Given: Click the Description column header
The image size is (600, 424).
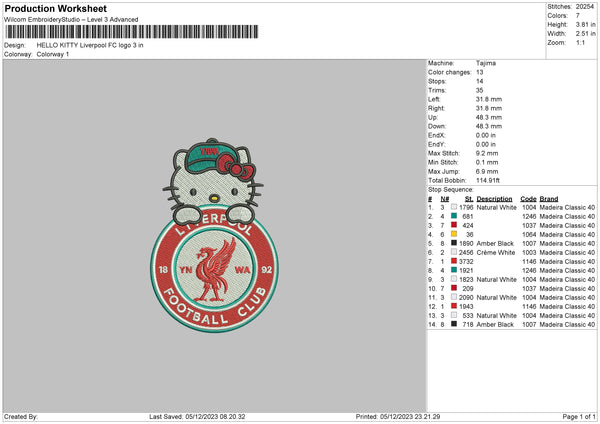Looking at the screenshot, I should click(x=494, y=199).
